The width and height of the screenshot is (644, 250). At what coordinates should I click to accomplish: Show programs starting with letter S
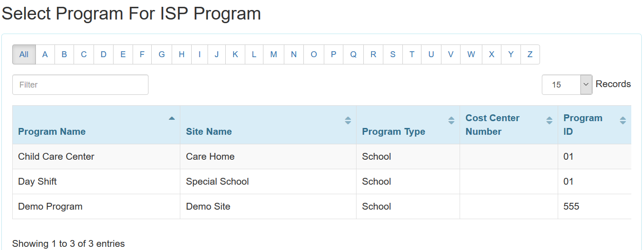(x=392, y=54)
